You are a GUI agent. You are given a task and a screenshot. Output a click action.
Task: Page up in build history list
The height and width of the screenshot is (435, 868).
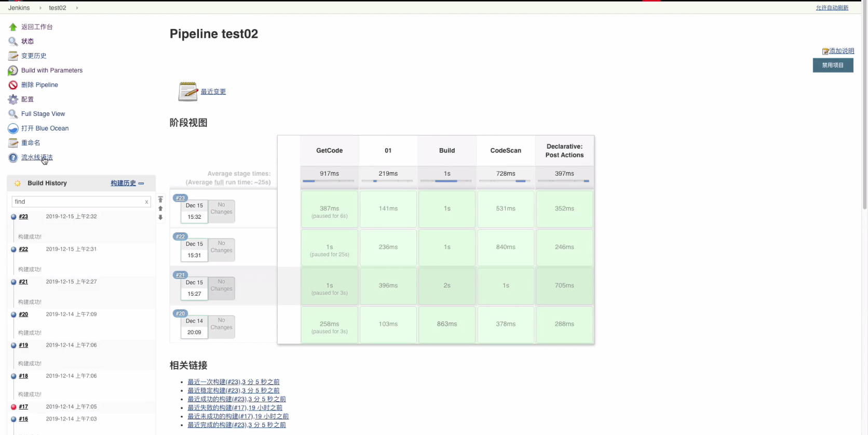coord(160,209)
